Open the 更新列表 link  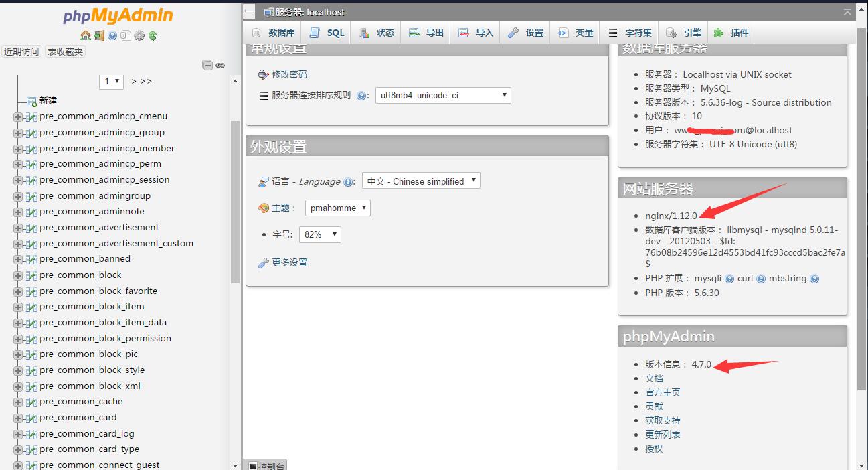663,435
